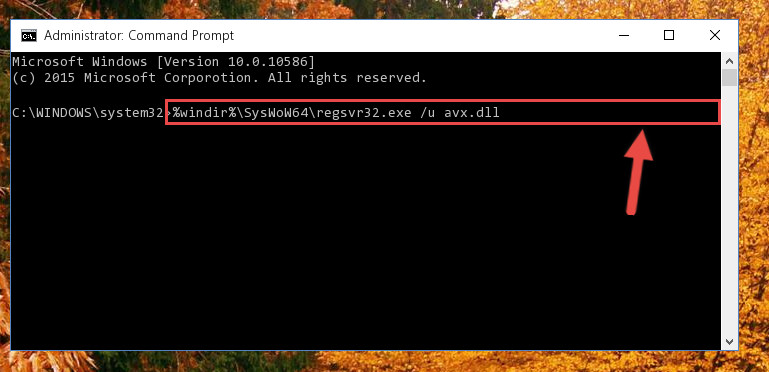The height and width of the screenshot is (372, 769).
Task: Click the scrollbar up arrow
Action: click(729, 61)
